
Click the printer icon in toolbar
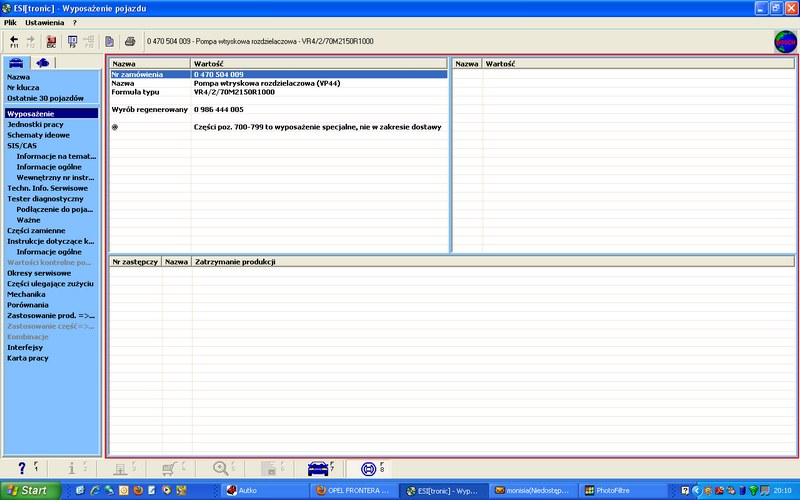click(x=129, y=41)
